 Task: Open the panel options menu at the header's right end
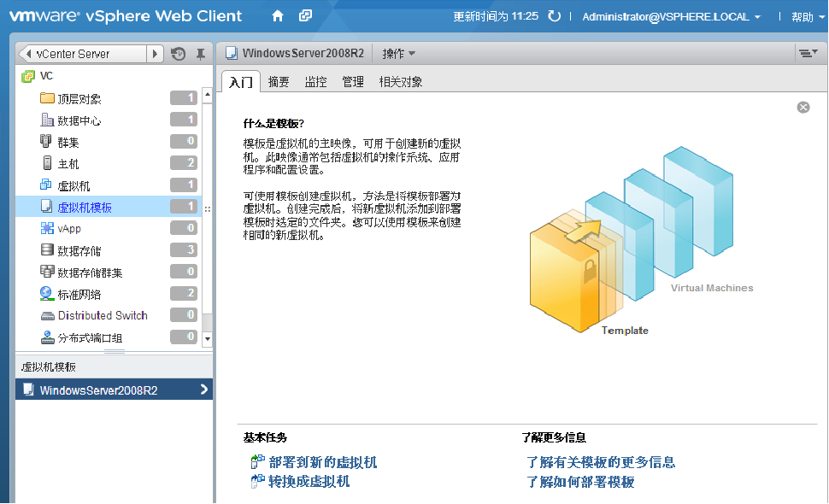point(808,53)
